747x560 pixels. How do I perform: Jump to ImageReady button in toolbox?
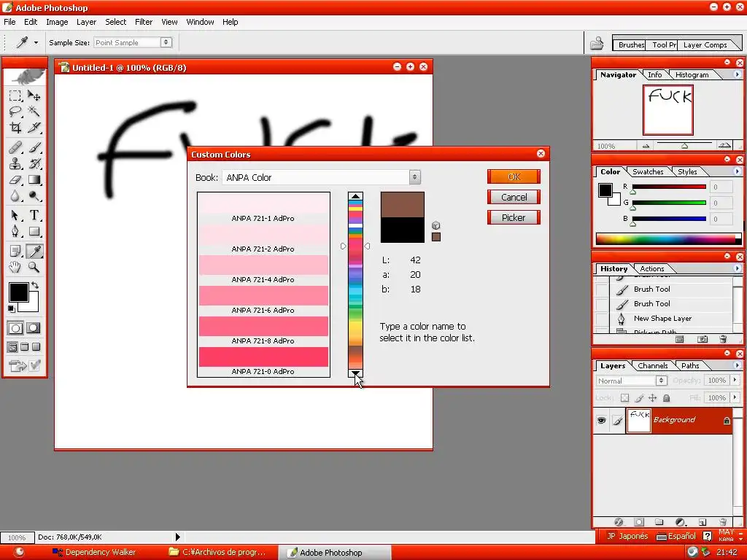click(18, 366)
